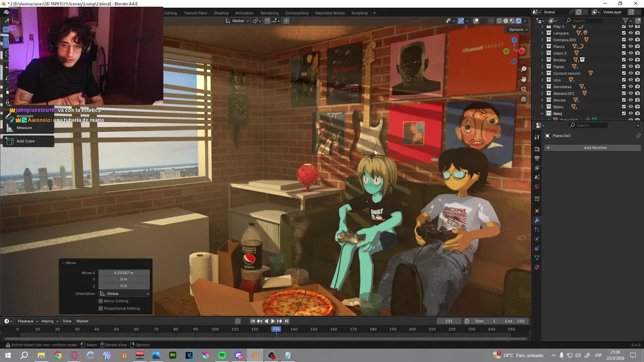
Task: Play the animation forward
Action: [273, 321]
